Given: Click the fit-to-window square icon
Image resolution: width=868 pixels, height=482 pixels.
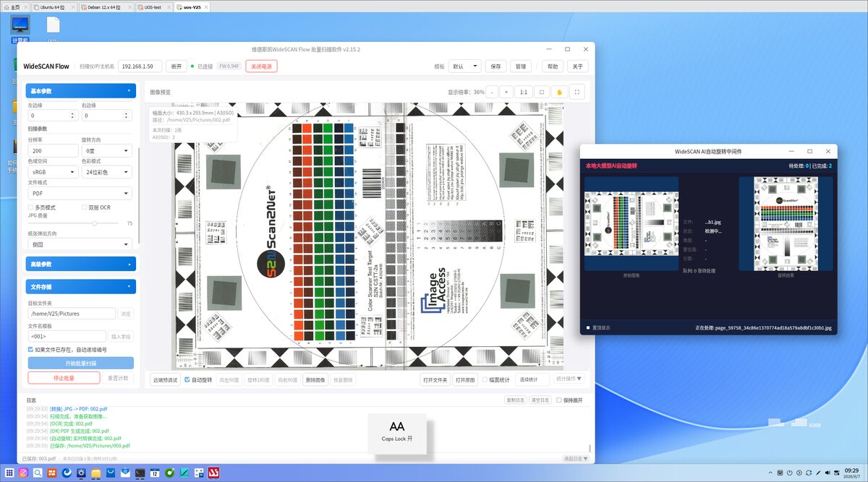Looking at the screenshot, I should pyautogui.click(x=542, y=92).
